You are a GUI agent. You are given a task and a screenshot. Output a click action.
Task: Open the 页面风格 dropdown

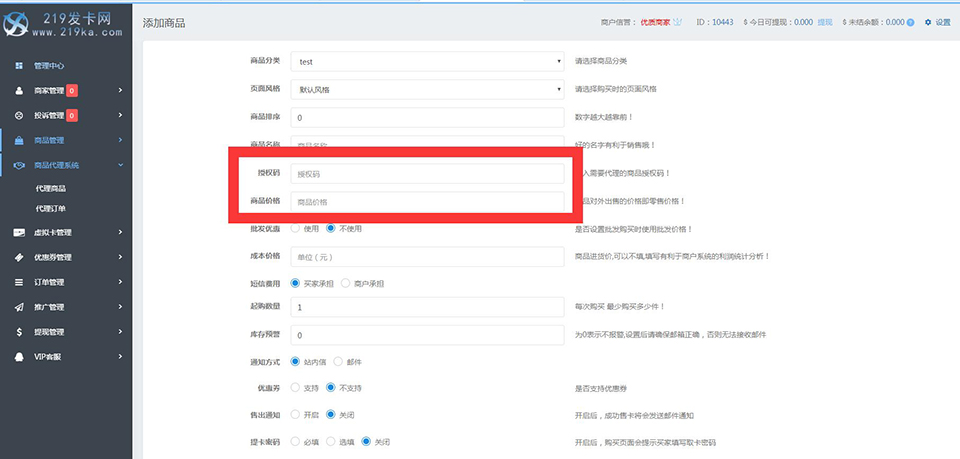(428, 89)
